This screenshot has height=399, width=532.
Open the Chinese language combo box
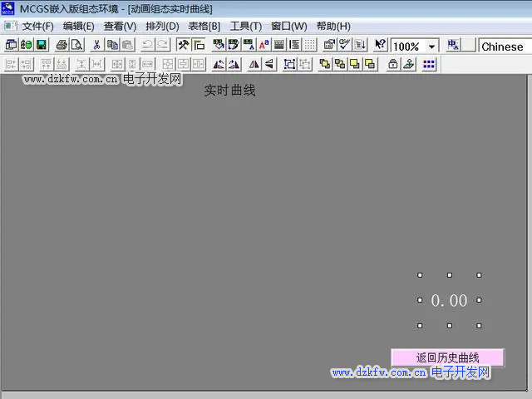click(x=503, y=47)
